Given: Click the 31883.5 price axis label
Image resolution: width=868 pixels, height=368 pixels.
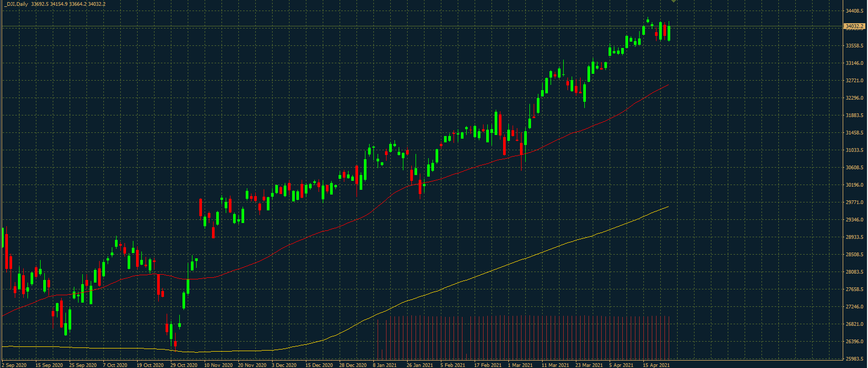Looking at the screenshot, I should point(855,115).
